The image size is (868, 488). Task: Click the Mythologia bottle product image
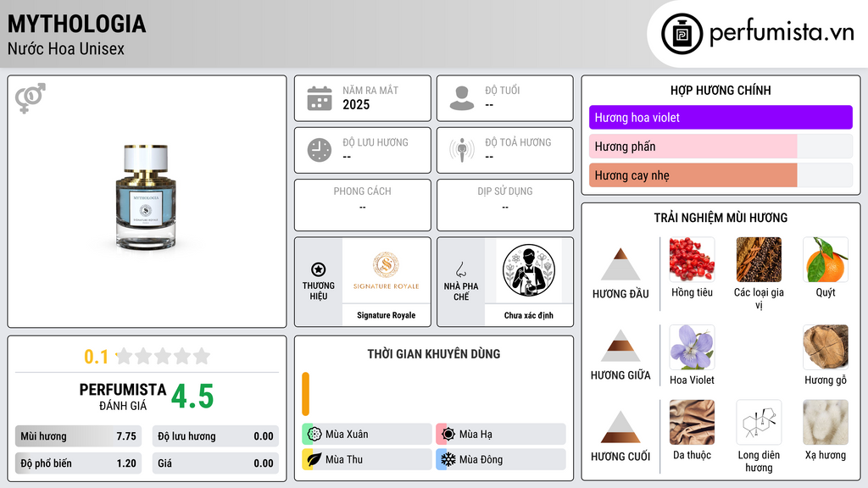tap(146, 197)
